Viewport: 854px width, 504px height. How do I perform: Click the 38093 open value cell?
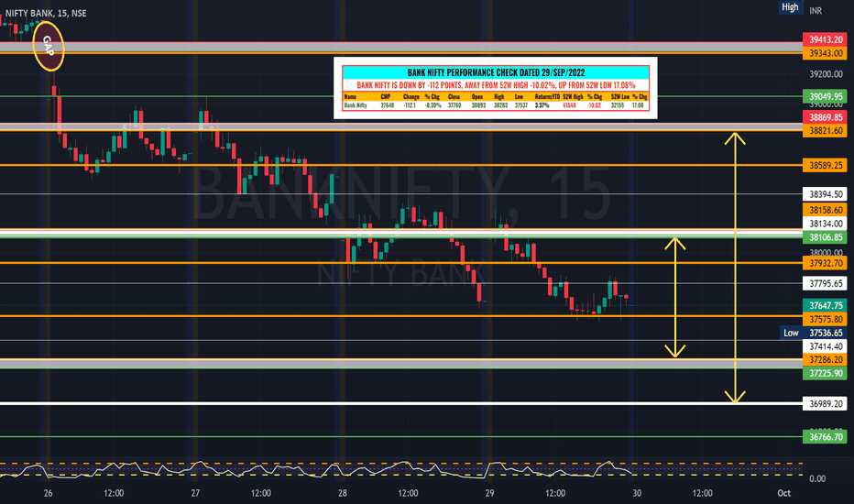click(478, 105)
